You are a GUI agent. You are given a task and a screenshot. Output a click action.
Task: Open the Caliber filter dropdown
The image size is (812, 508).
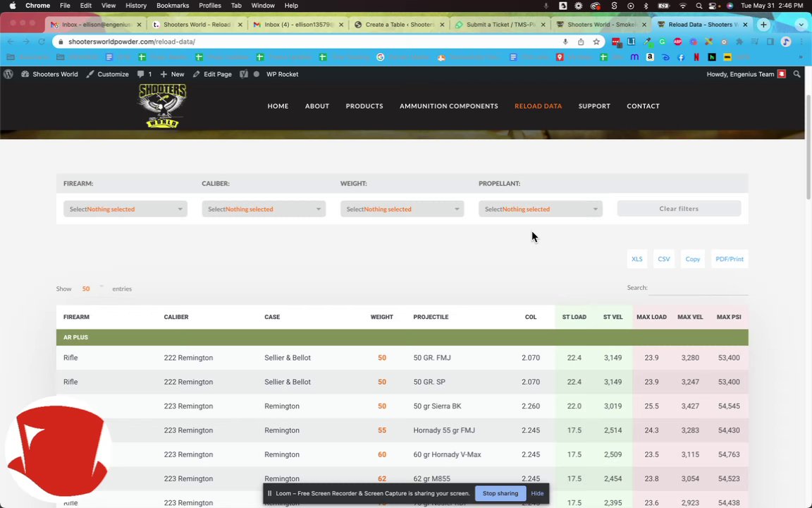click(264, 209)
